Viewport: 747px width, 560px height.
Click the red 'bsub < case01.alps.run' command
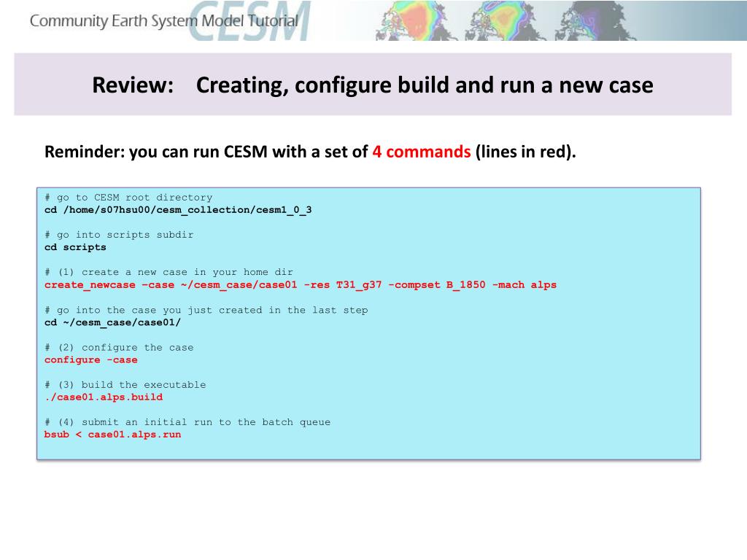pos(112,435)
